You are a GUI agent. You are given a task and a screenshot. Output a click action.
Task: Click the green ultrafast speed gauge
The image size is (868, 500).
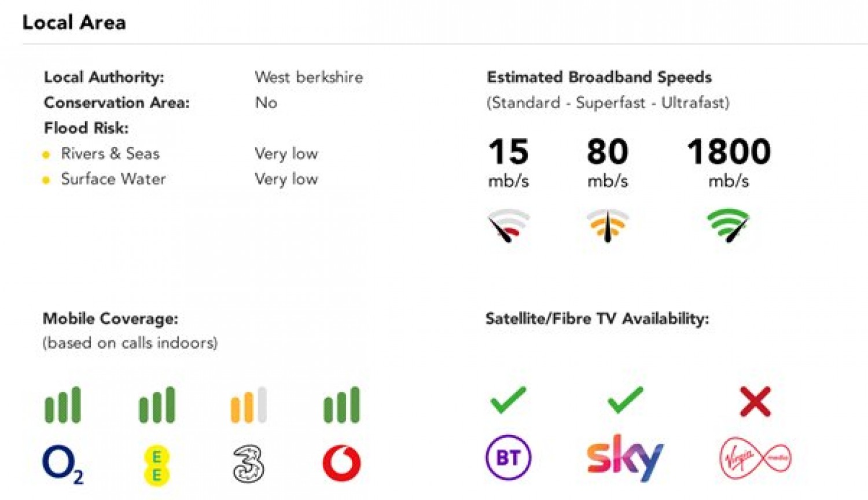pyautogui.click(x=729, y=225)
